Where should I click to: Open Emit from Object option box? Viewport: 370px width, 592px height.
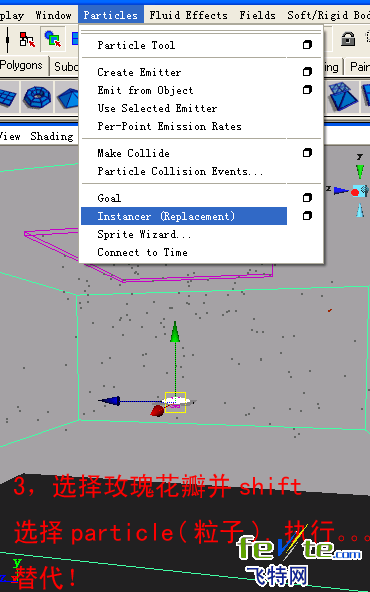(307, 90)
